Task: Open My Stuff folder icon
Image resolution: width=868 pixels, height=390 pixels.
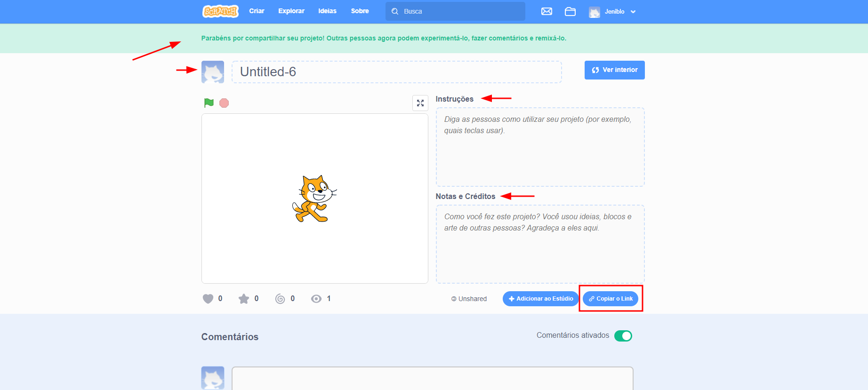Action: tap(570, 11)
